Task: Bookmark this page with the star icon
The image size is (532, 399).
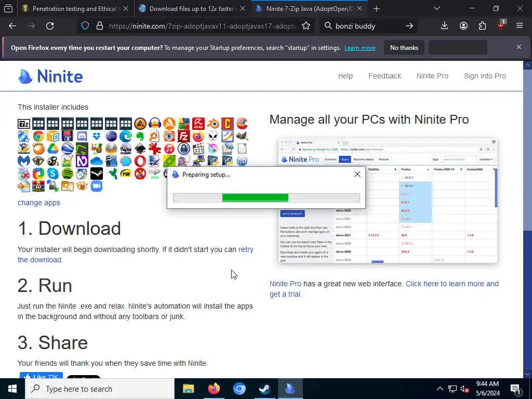Action: point(306,26)
